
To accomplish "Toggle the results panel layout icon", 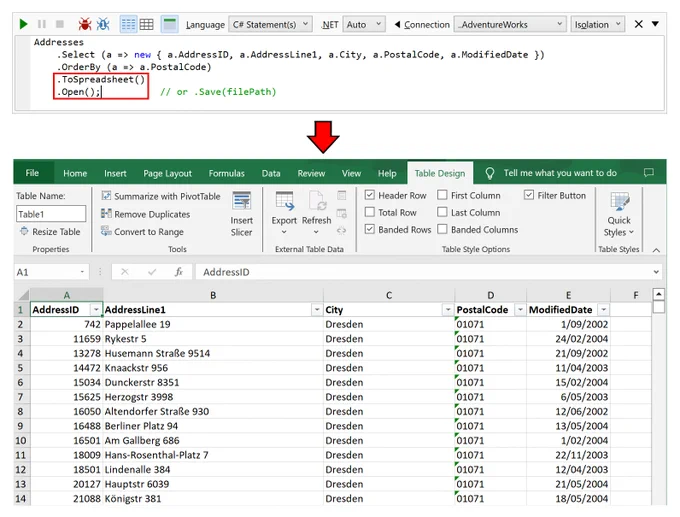I will pos(169,24).
